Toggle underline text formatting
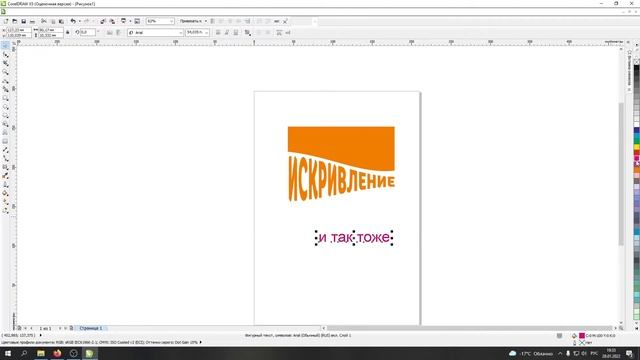The height and width of the screenshot is (360, 640). pyautogui.click(x=236, y=33)
